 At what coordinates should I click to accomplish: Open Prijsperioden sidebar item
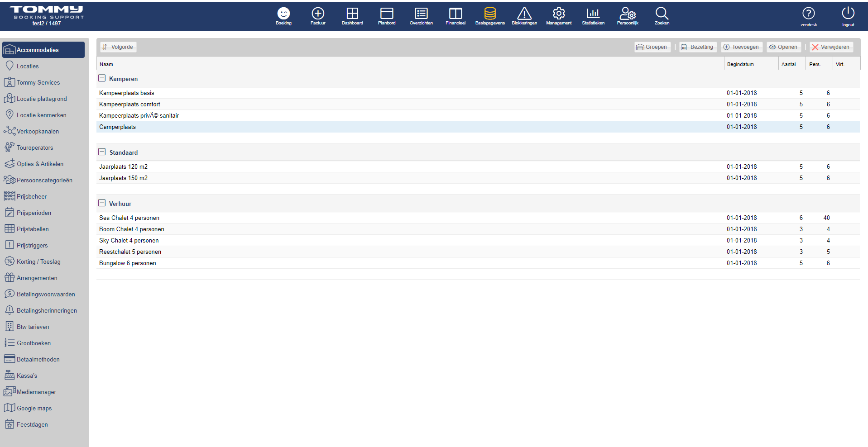point(43,213)
